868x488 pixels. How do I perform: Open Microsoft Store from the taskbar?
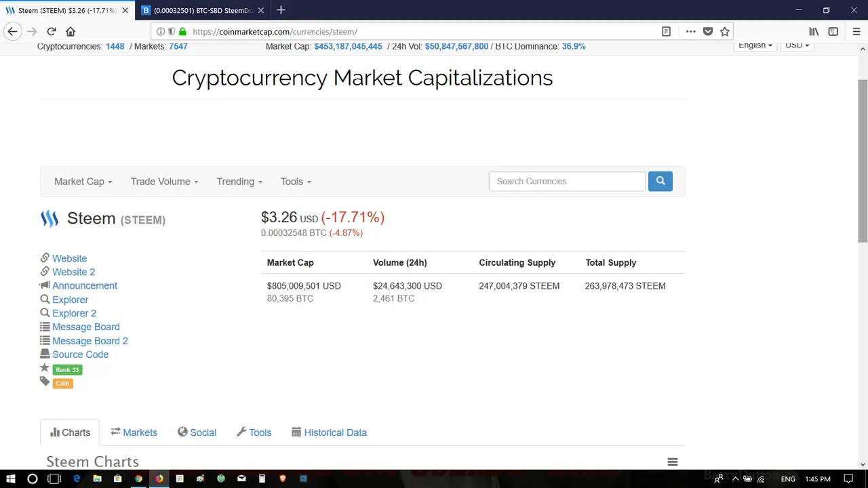coord(118,479)
